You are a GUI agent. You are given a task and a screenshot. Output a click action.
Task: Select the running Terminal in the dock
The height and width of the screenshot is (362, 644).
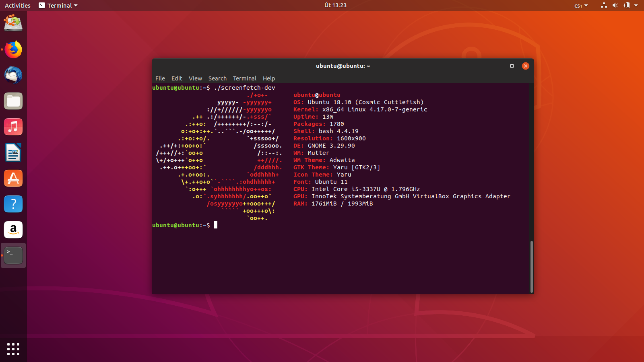[x=13, y=255]
